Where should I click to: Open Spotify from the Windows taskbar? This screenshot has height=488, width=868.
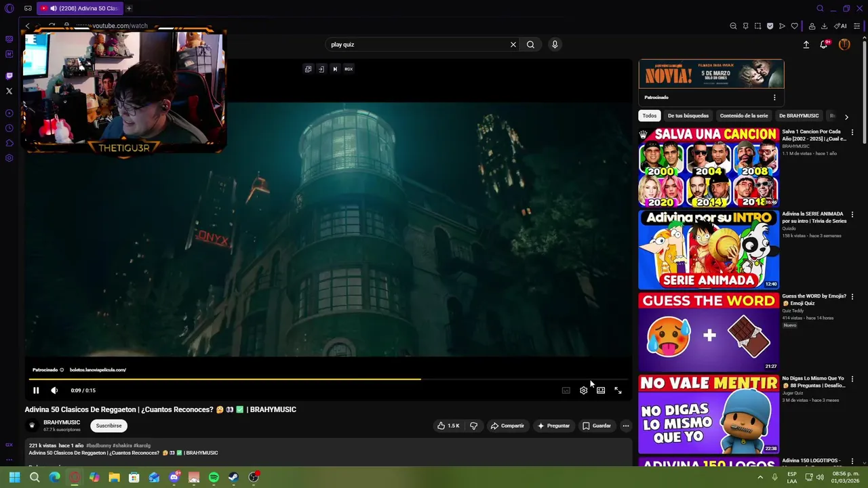tap(214, 477)
